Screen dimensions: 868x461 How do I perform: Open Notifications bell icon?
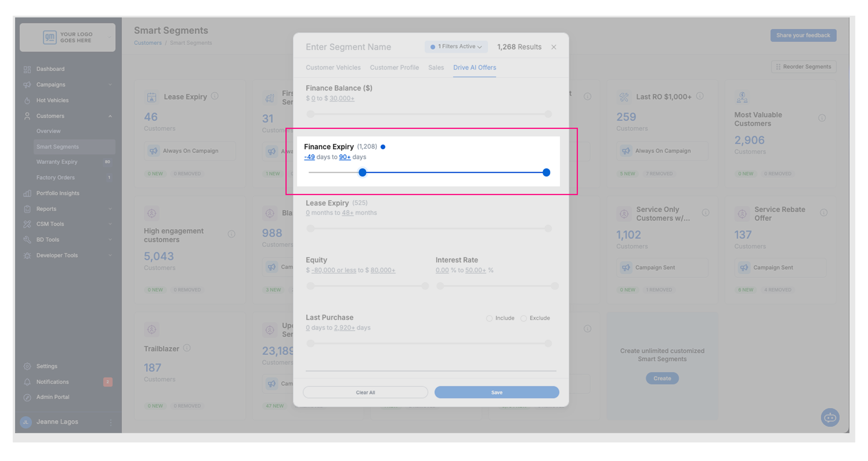click(27, 382)
